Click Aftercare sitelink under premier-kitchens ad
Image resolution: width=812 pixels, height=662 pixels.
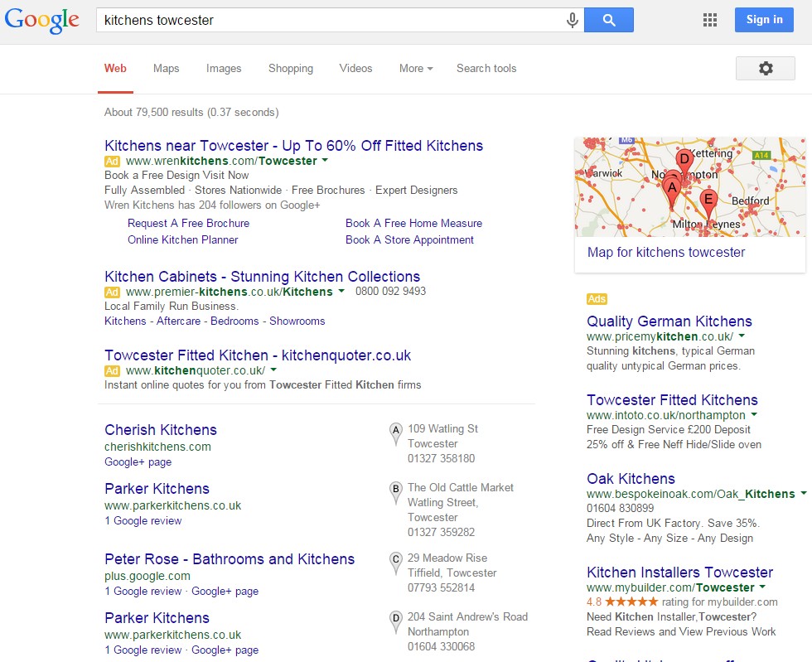pyautogui.click(x=178, y=321)
